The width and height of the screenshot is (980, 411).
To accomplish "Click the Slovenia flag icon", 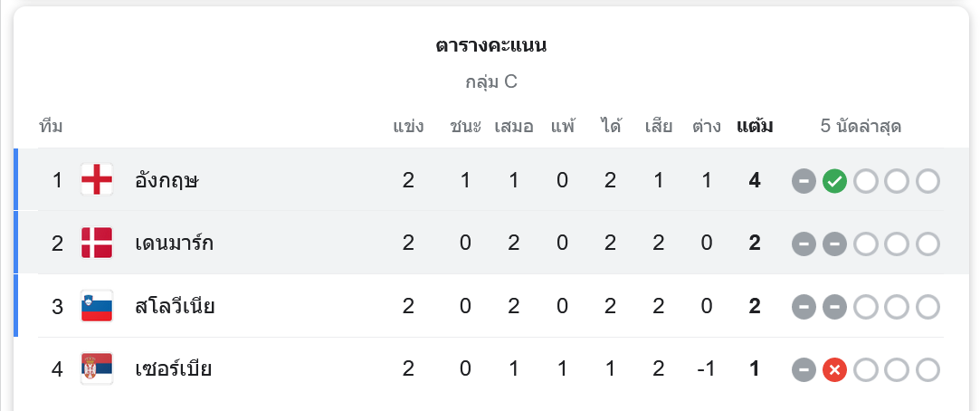I will pyautogui.click(x=97, y=306).
